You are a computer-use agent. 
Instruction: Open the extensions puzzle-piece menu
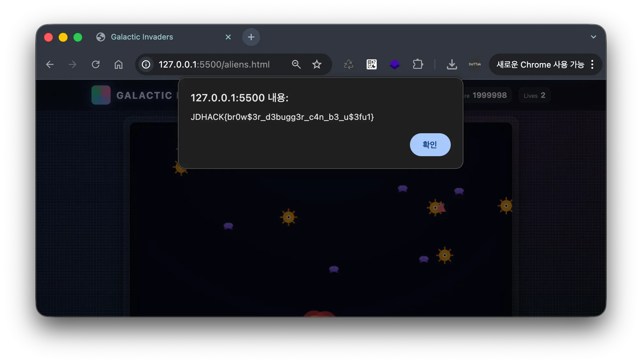(x=418, y=65)
